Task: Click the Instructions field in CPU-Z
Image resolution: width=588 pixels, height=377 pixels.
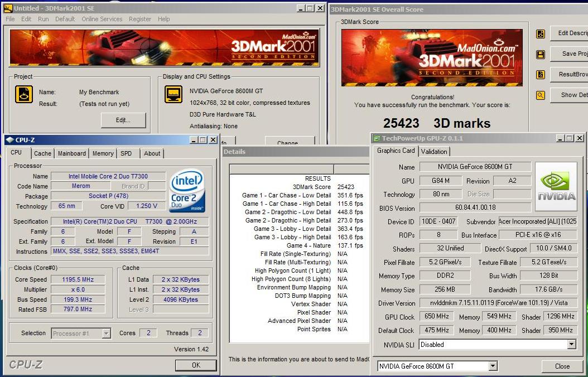Action: 130,251
